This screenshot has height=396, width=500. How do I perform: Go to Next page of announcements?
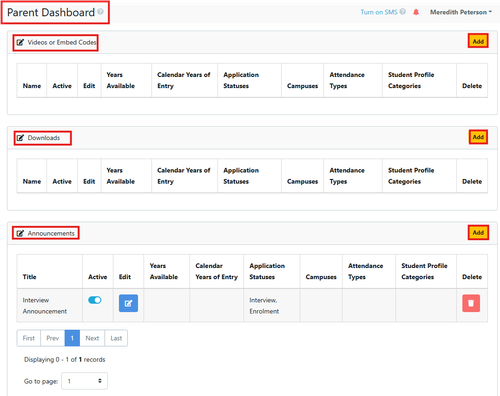click(x=92, y=338)
